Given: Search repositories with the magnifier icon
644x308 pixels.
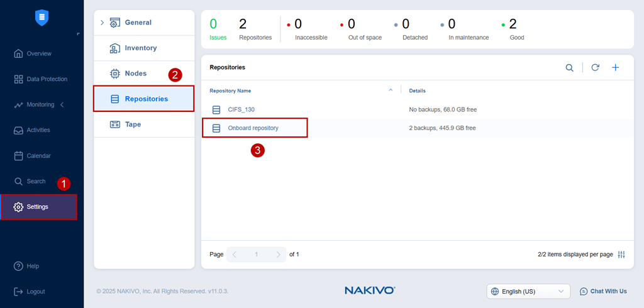Looking at the screenshot, I should pyautogui.click(x=570, y=68).
